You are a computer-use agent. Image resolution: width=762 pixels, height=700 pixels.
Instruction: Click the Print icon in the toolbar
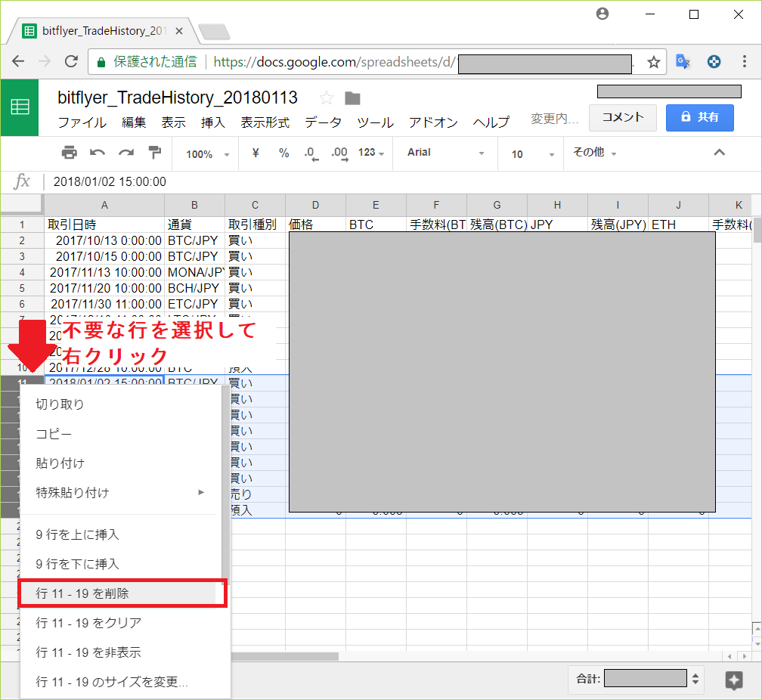[x=69, y=153]
